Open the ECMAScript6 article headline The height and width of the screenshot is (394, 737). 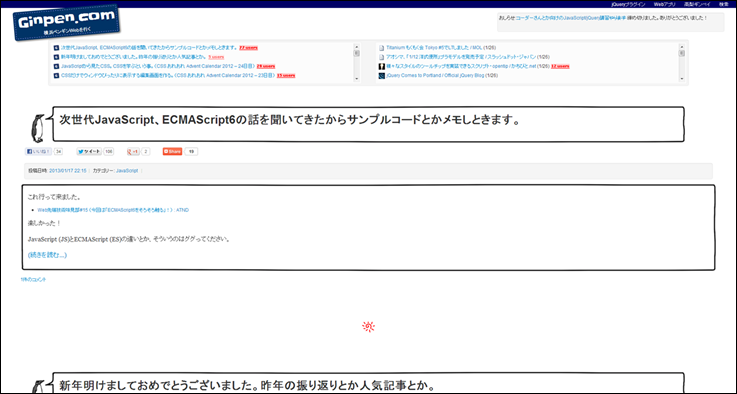tap(290, 120)
